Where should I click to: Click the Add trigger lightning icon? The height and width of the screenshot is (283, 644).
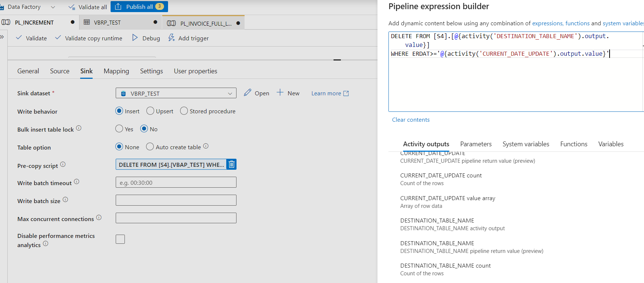tap(171, 38)
